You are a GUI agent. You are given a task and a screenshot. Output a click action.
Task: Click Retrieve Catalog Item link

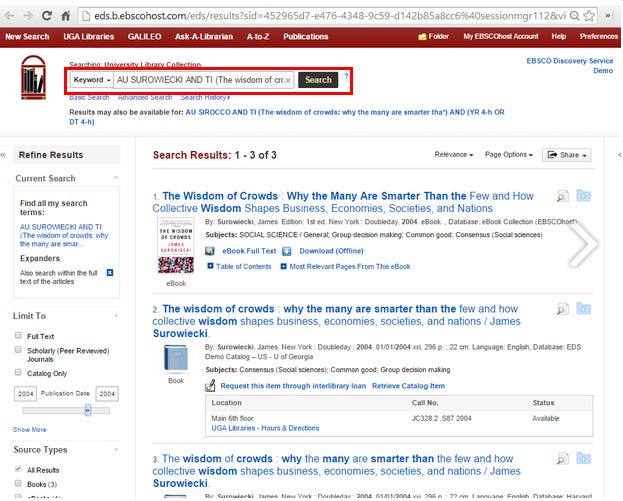[408, 386]
